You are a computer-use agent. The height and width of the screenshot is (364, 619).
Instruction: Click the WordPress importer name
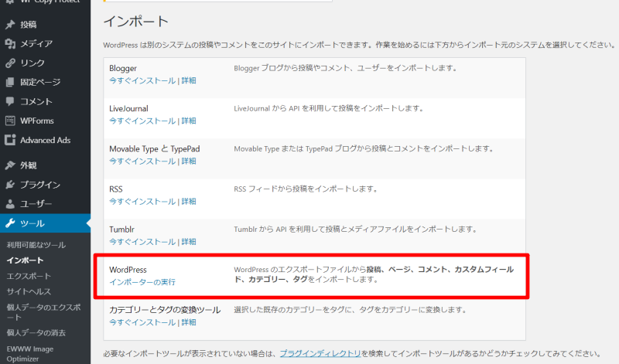point(128,270)
